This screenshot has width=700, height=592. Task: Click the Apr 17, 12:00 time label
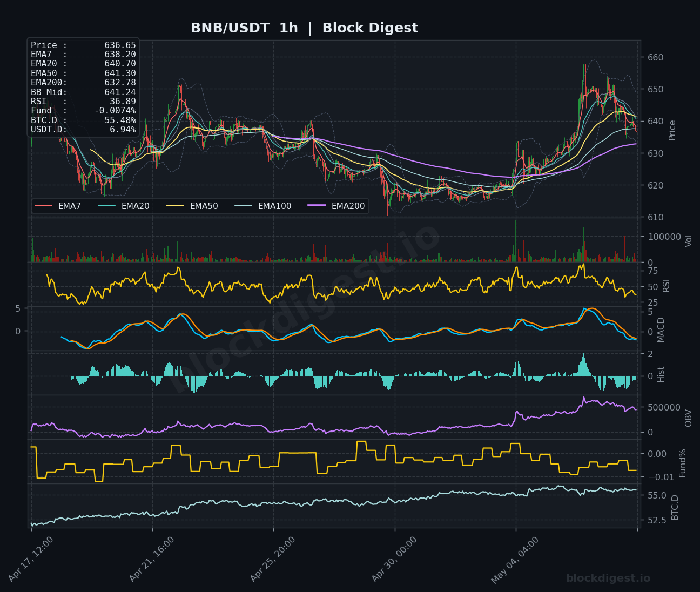[x=31, y=559]
